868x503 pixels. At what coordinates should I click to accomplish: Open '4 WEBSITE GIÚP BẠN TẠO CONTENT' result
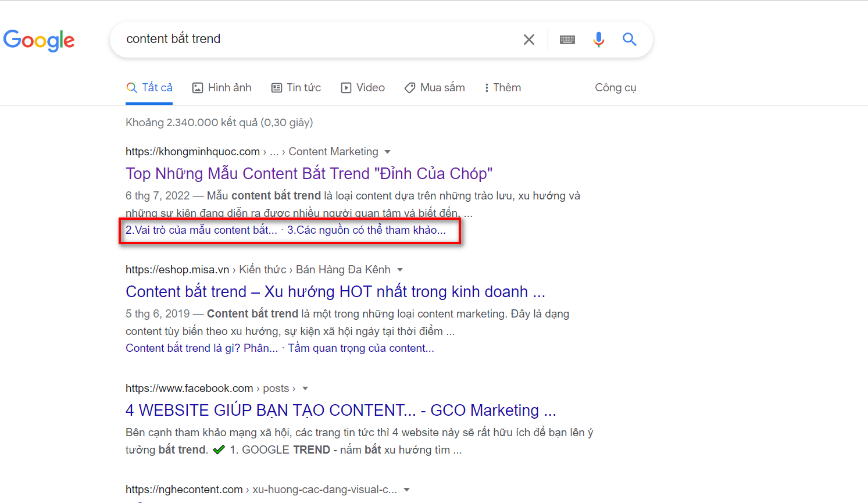[341, 411]
